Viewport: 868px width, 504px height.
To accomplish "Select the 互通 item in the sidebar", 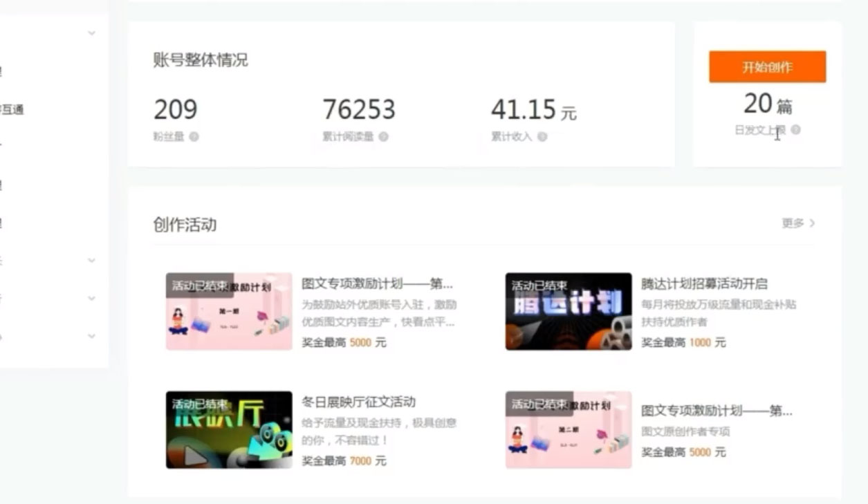I will (12, 109).
